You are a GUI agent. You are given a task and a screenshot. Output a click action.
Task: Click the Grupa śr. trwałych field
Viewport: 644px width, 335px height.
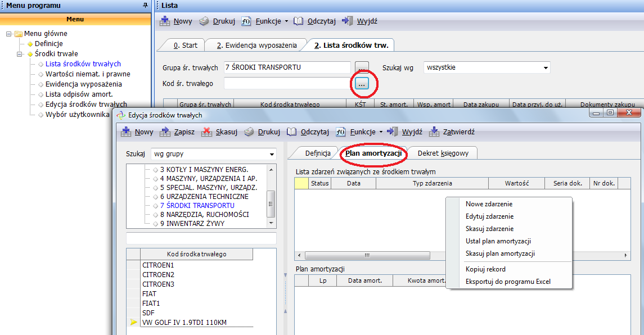(287, 68)
